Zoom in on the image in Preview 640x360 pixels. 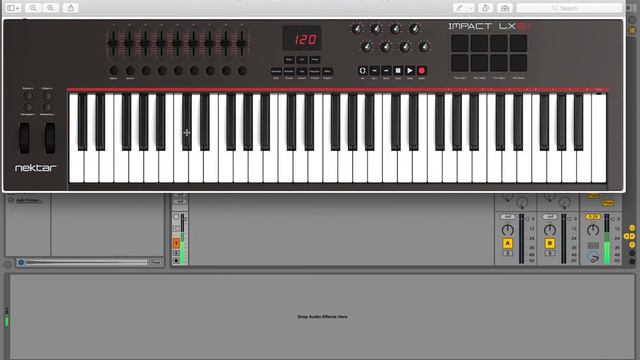[51, 8]
